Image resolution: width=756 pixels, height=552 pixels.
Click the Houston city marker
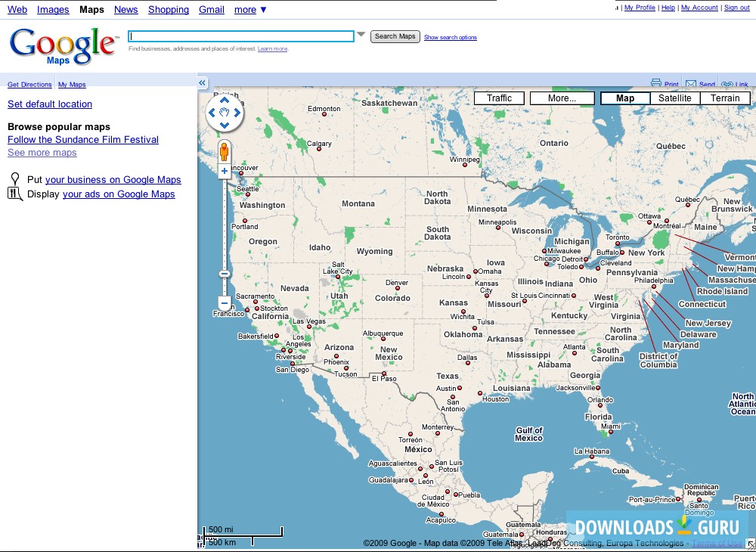pos(480,393)
